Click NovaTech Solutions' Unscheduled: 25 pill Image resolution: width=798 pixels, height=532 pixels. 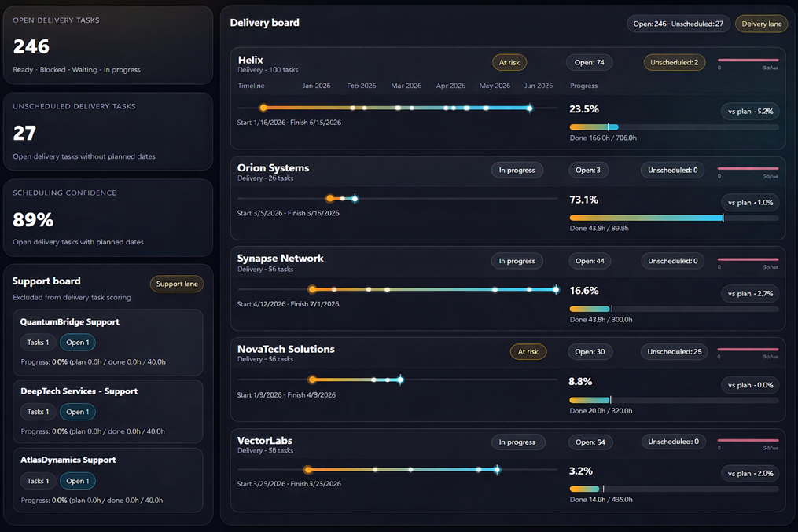674,351
